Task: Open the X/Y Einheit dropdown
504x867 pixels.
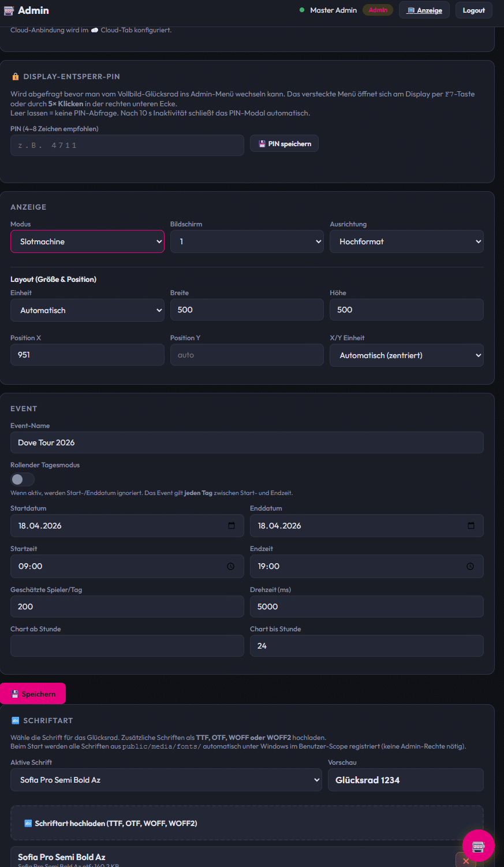Action: point(406,355)
